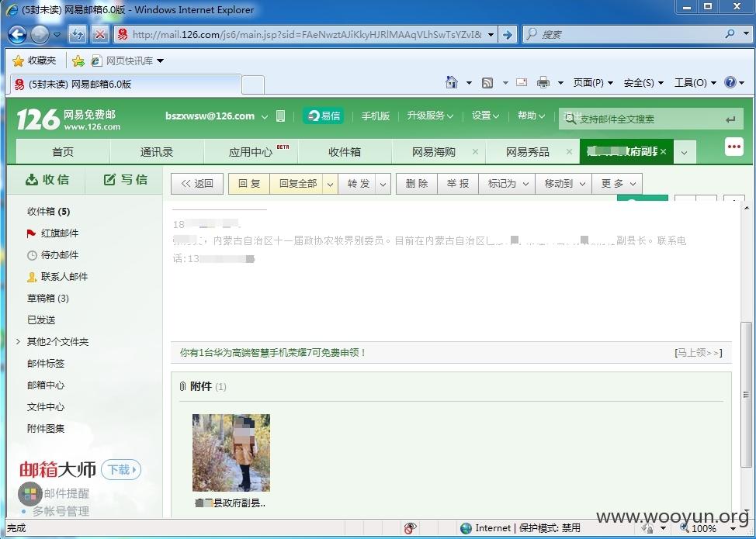Expand 其他2个文件夹 folder group
756x539 pixels.
(x=18, y=341)
